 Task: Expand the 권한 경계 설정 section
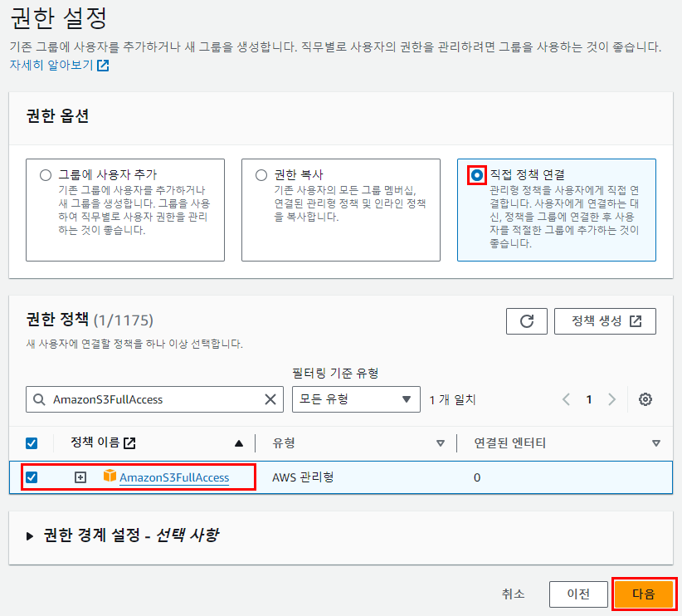tap(30, 536)
